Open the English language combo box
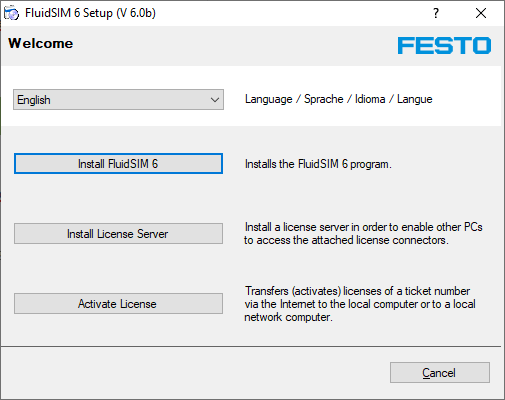 click(118, 99)
